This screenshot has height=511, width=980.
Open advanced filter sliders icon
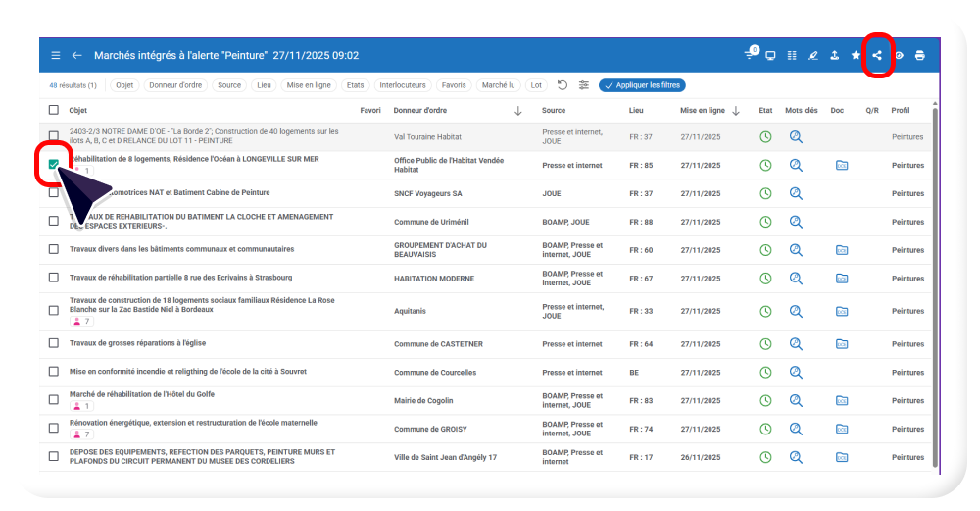tap(584, 85)
